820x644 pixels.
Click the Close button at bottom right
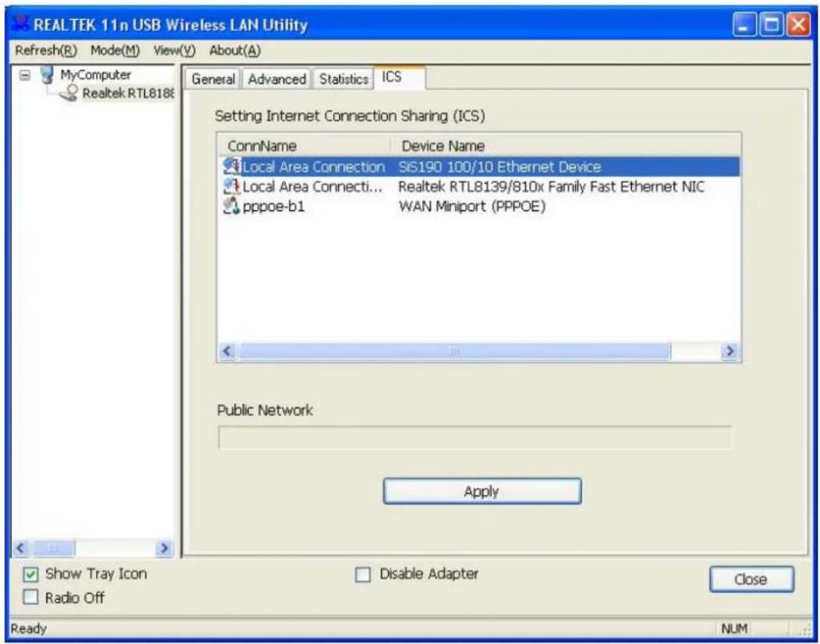coord(751,580)
